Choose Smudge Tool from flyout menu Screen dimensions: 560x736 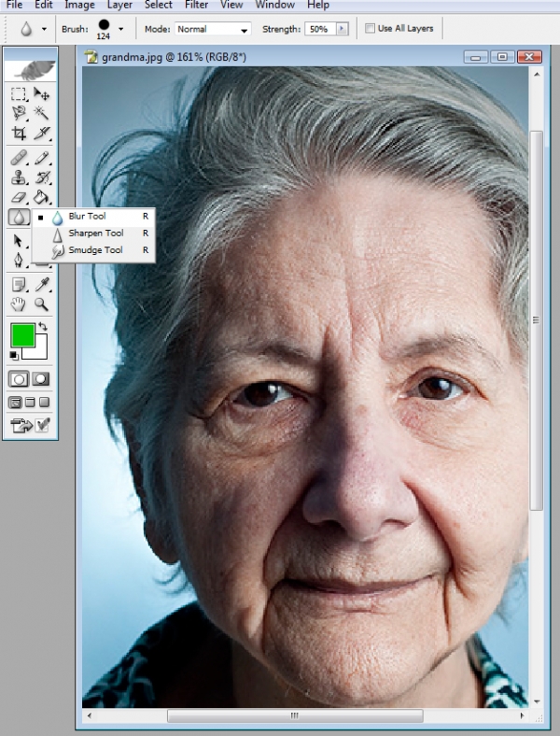[92, 250]
